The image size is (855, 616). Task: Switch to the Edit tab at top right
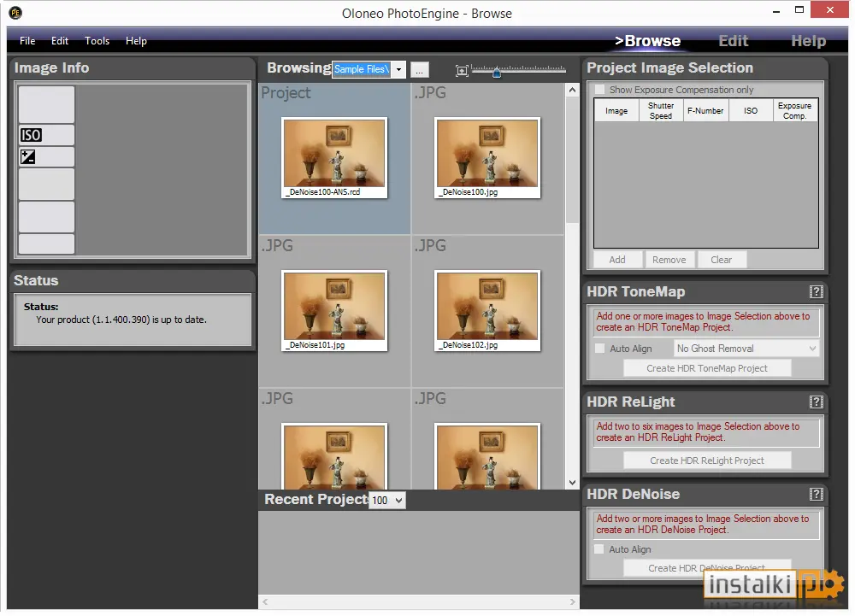coord(733,41)
